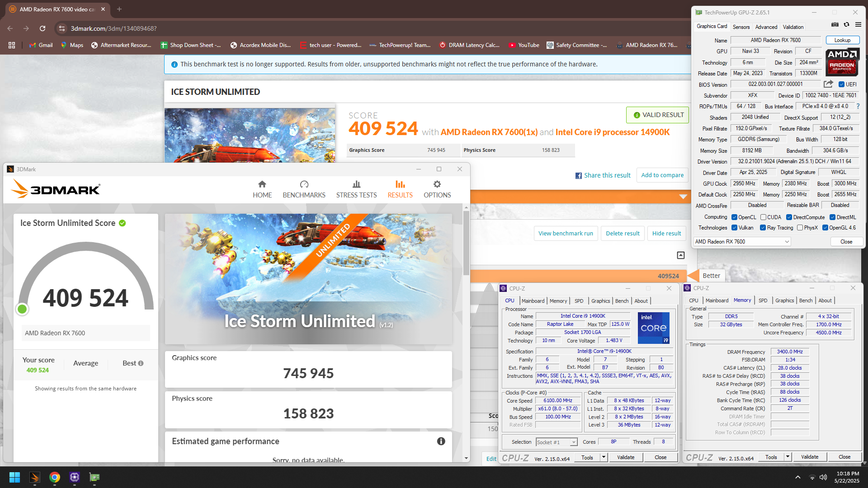The width and height of the screenshot is (868, 488).
Task: Toggle UEFI checkbox in GPU-Z
Action: pyautogui.click(x=841, y=84)
